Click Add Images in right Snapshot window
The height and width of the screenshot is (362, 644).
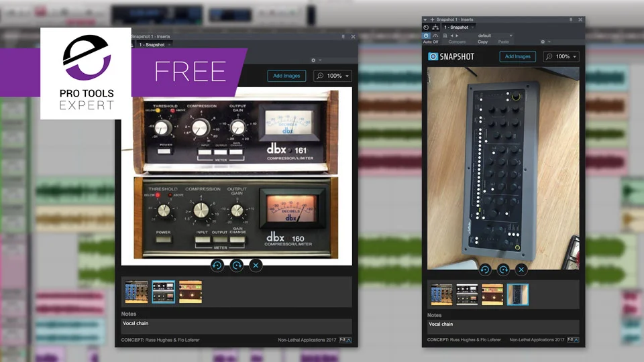(517, 56)
